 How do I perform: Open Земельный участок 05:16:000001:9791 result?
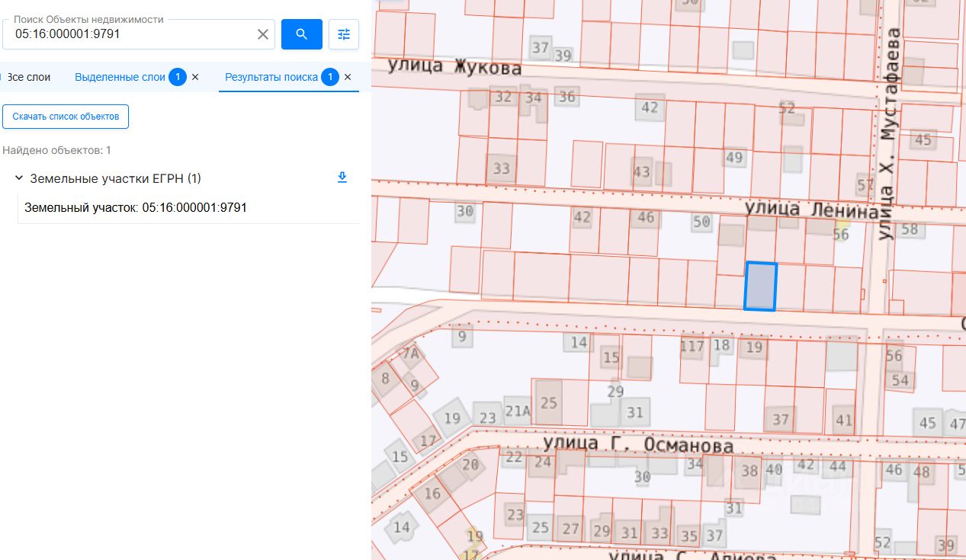point(136,207)
